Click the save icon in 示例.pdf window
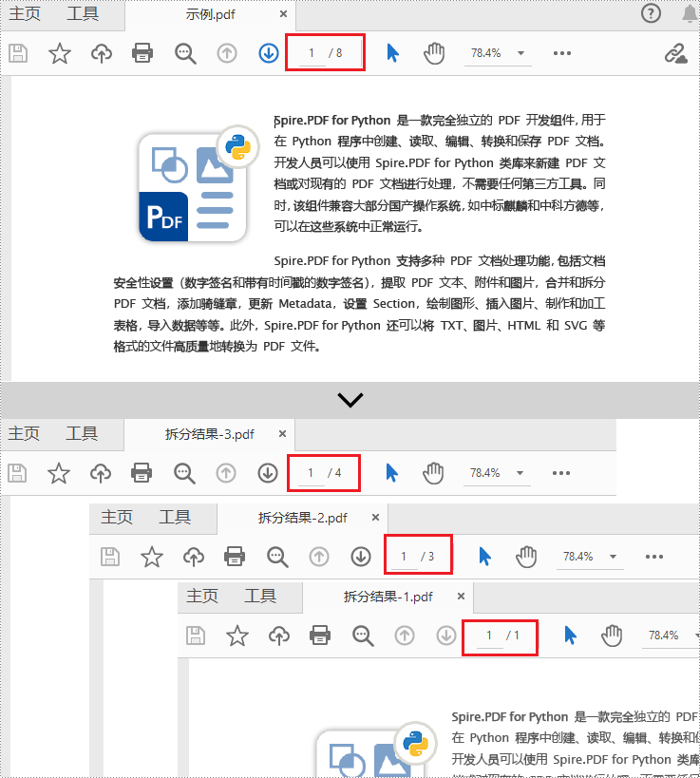The height and width of the screenshot is (778, 700). coord(18,53)
